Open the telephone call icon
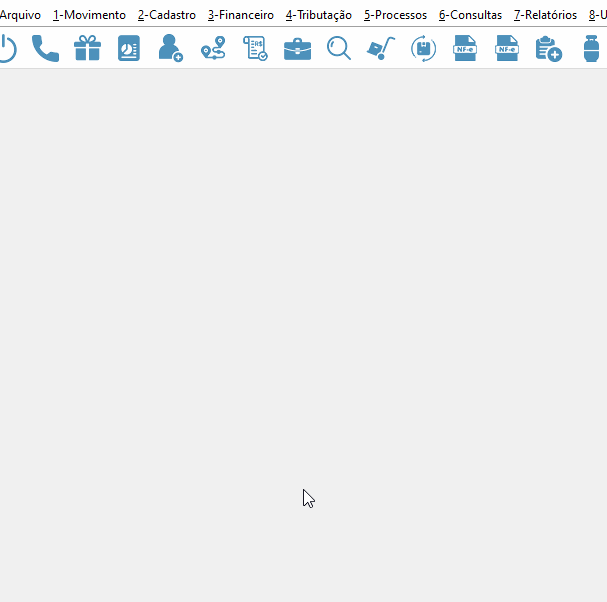 click(x=45, y=48)
